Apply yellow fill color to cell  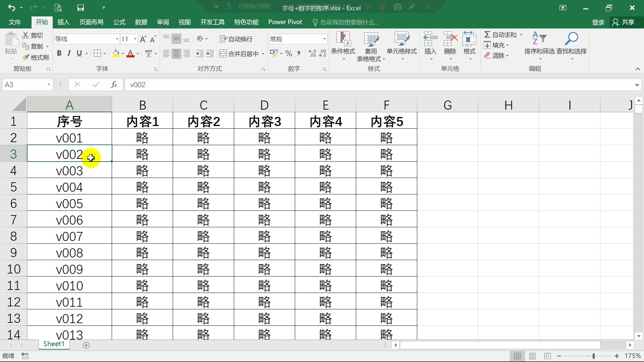pos(116,54)
